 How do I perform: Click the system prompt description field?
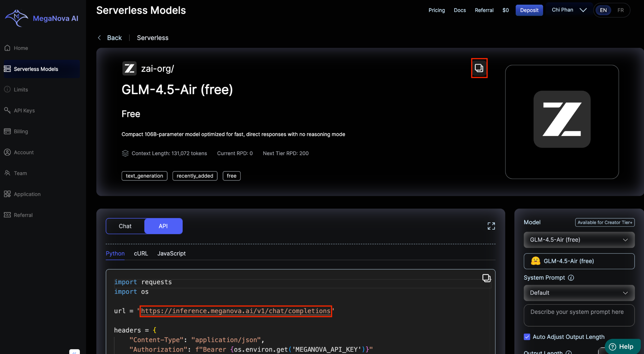579,315
